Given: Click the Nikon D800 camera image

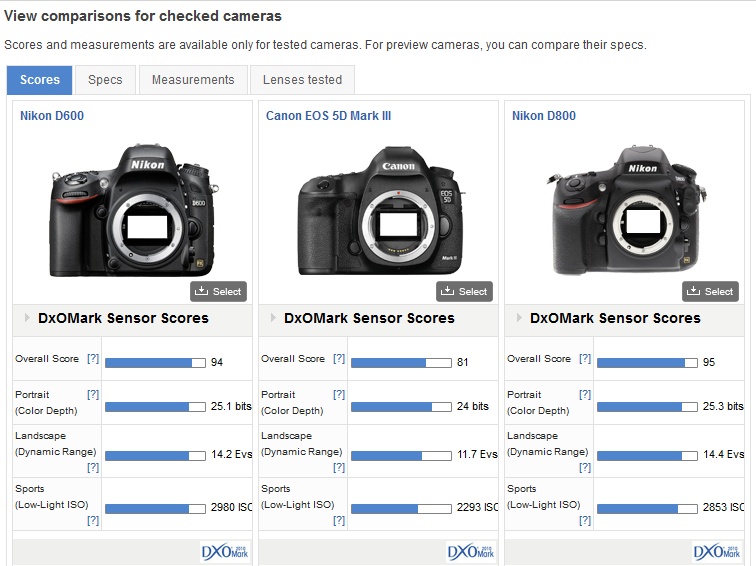Looking at the screenshot, I should (627, 210).
